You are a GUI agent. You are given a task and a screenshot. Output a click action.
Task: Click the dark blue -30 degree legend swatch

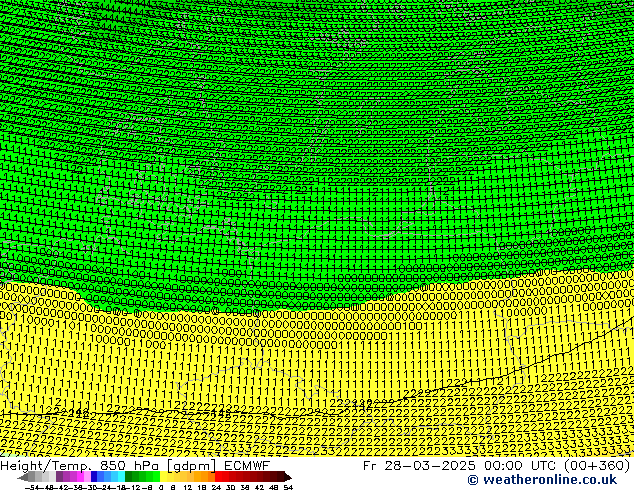coord(94,476)
